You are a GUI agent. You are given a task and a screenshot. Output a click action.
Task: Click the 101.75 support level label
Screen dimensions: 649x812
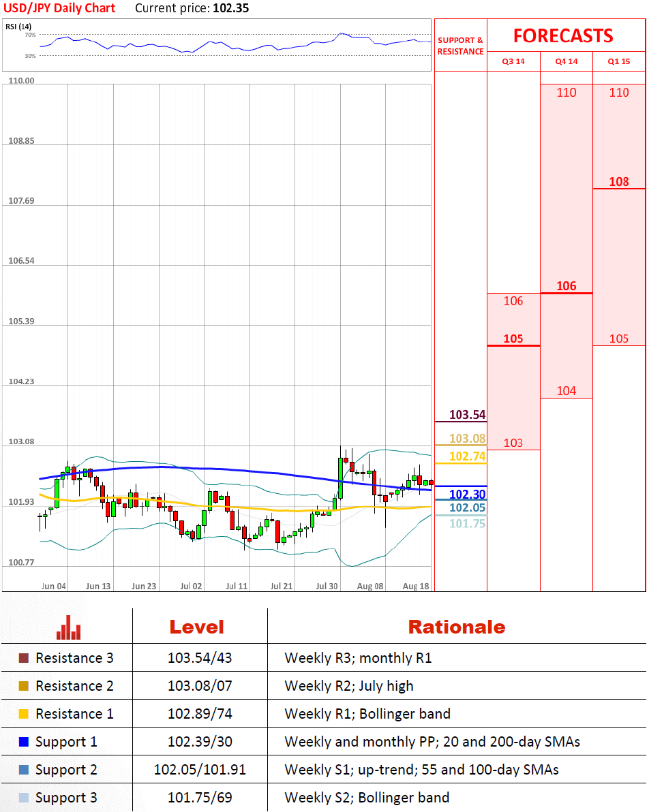(x=467, y=524)
